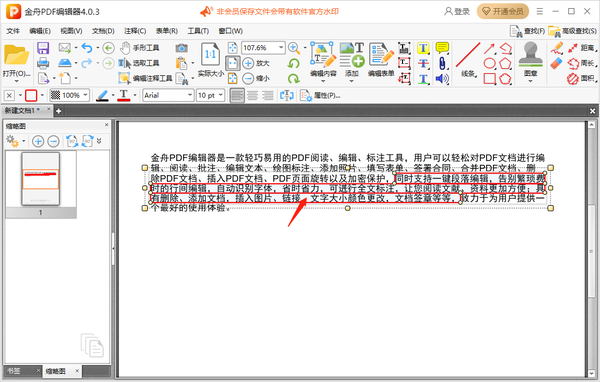The height and width of the screenshot is (382, 600).
Task: Click the new tab plus button
Action: point(58,111)
